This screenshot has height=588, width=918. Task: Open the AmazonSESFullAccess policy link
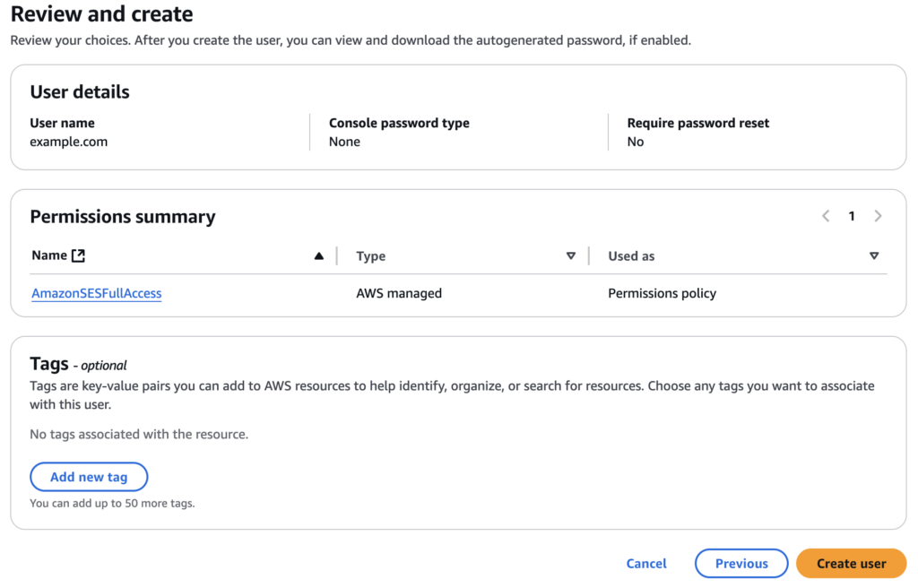click(97, 293)
